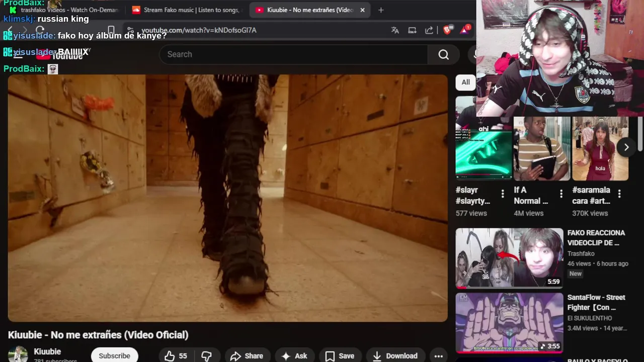Open the SantaFlow - Street Fighter title
644x362 pixels.
point(596,303)
